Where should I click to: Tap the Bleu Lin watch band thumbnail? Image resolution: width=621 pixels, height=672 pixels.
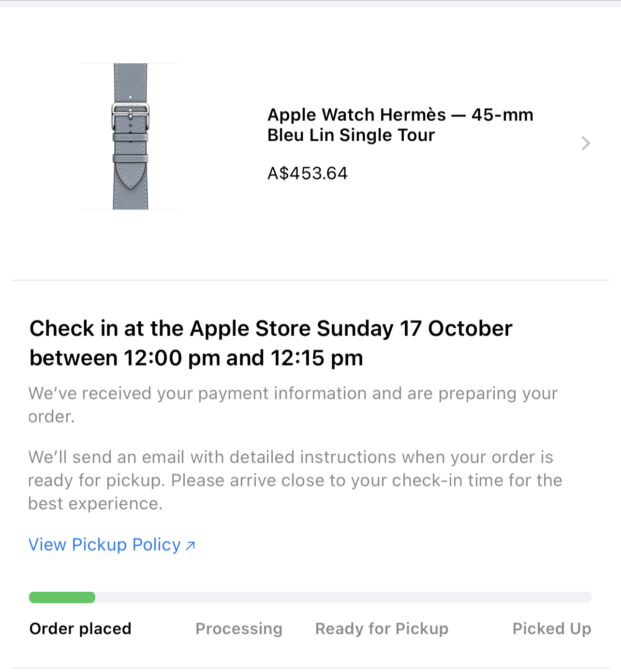pyautogui.click(x=130, y=136)
